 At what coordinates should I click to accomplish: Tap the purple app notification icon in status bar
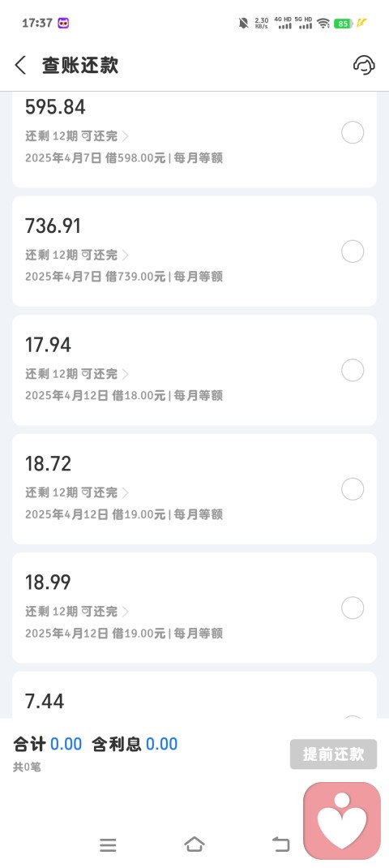(x=64, y=24)
